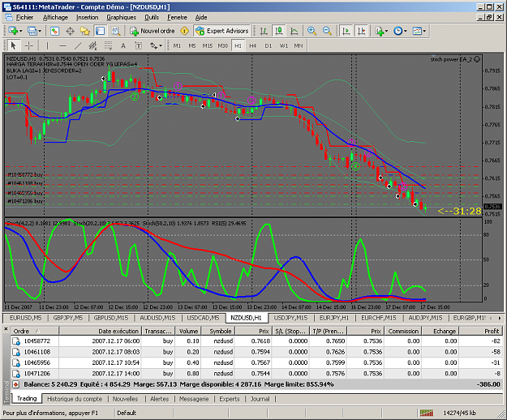Open the arrows objects tool

click(153, 45)
